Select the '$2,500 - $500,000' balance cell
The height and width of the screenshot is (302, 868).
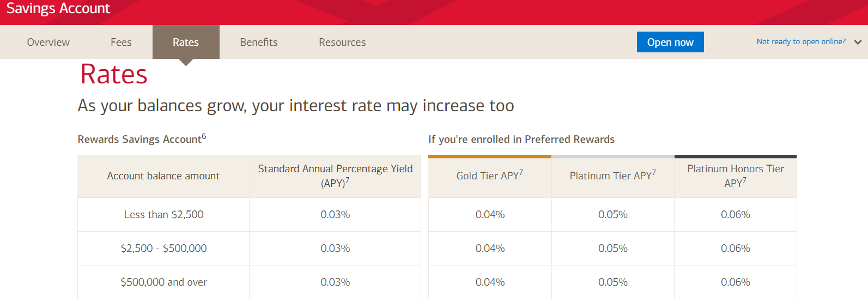coord(163,249)
